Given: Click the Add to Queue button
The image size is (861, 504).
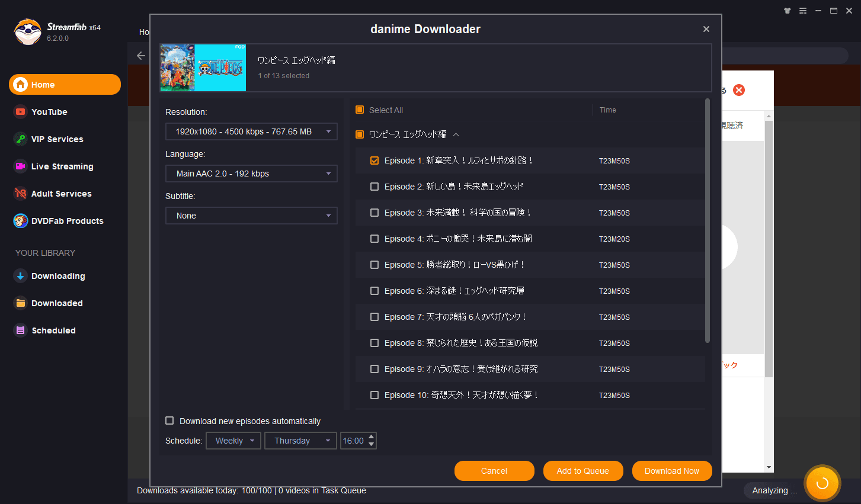Looking at the screenshot, I should [583, 471].
